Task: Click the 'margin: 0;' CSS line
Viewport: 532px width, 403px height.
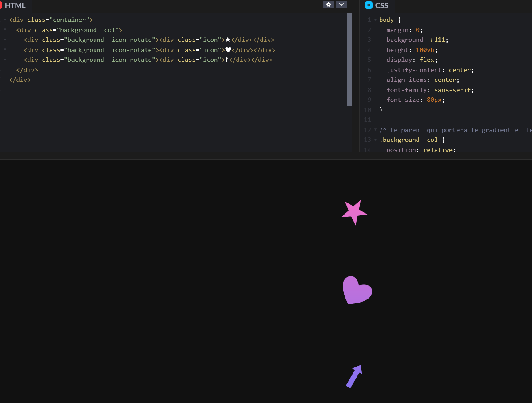Action: [x=405, y=30]
